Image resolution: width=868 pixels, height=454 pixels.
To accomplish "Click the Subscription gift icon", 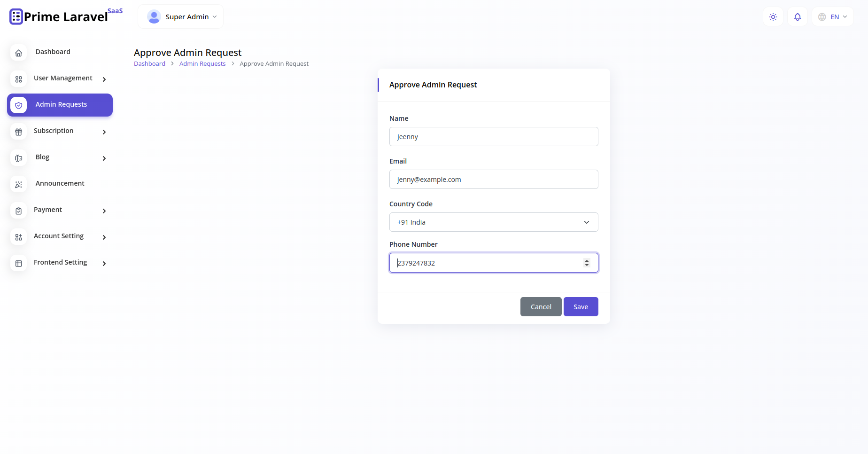I will (18, 132).
